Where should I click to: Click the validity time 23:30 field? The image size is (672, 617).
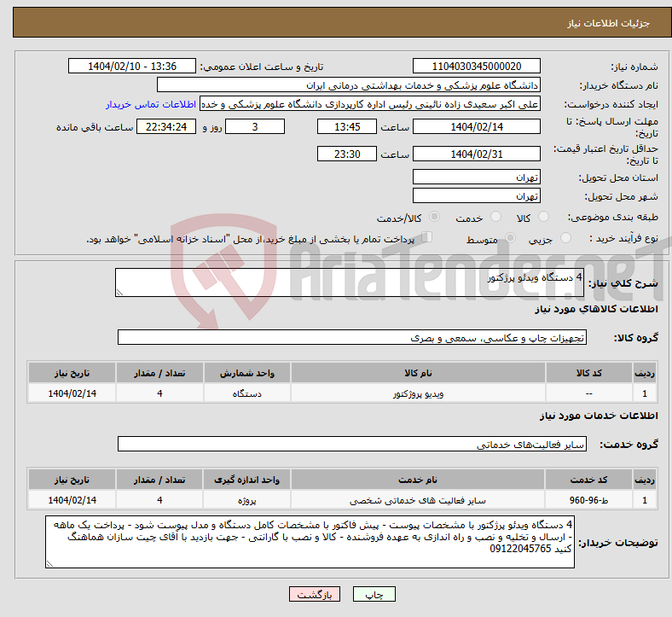point(347,154)
